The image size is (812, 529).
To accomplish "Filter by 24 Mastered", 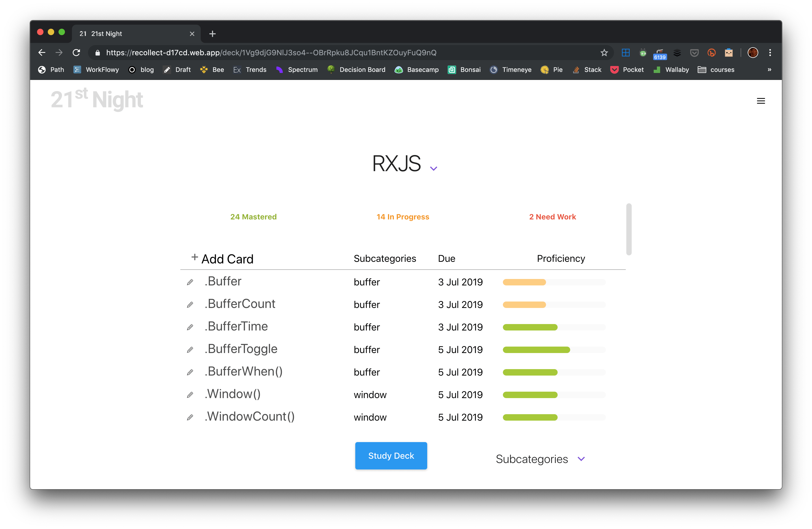I will [x=253, y=217].
